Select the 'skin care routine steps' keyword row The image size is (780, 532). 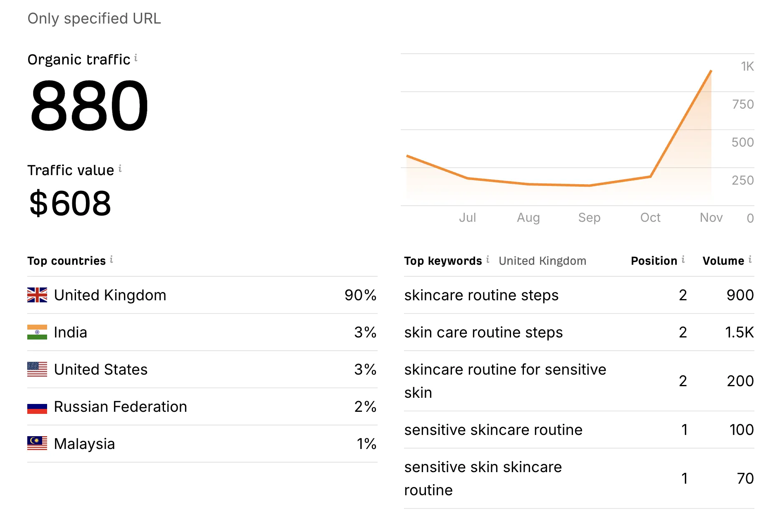click(x=483, y=332)
